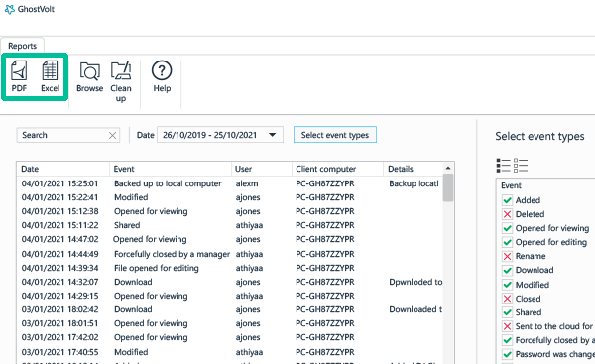595x364 pixels.
Task: Check all event types icon
Action: [x=503, y=166]
